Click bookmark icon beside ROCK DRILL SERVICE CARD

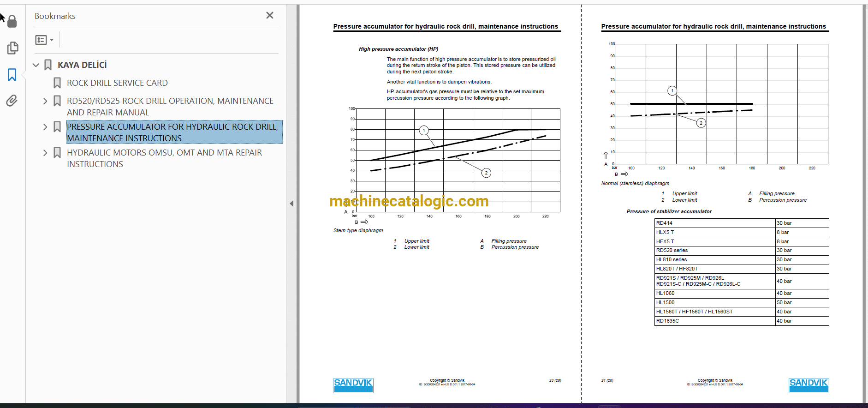click(x=57, y=83)
